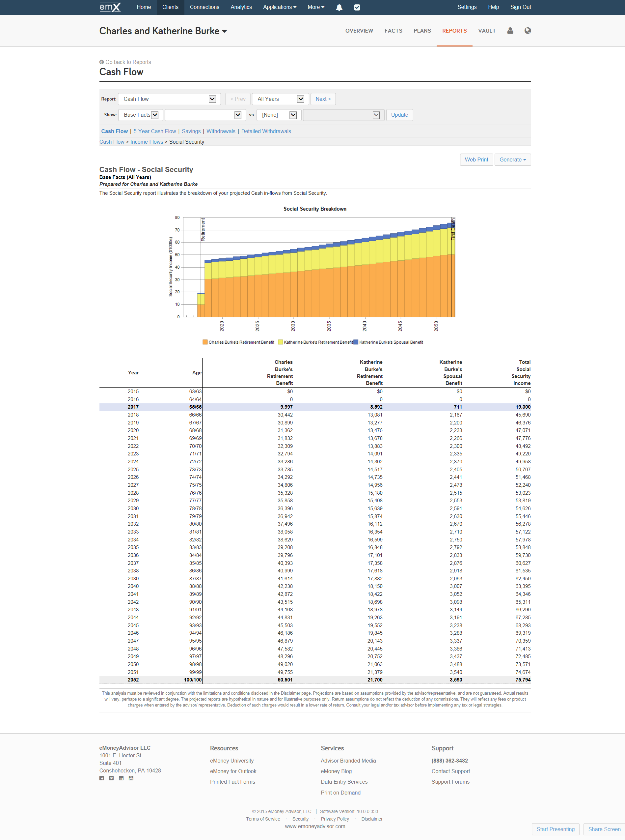Click Katherine Burke's Retirement Benefit yellow legend swatch
625x840 pixels.
(280, 342)
